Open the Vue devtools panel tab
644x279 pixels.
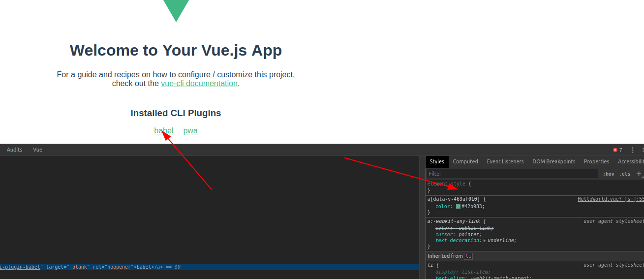click(37, 150)
